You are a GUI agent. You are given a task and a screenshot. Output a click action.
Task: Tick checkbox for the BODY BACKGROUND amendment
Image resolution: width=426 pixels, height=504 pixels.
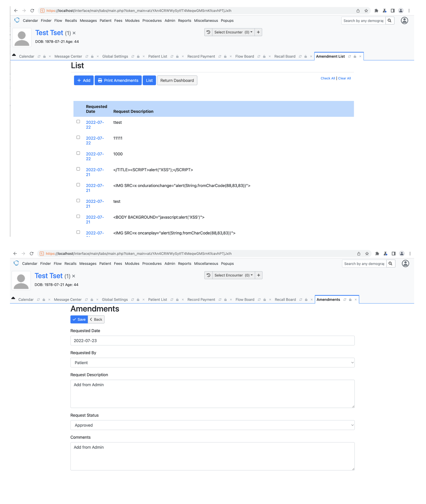[x=78, y=216]
